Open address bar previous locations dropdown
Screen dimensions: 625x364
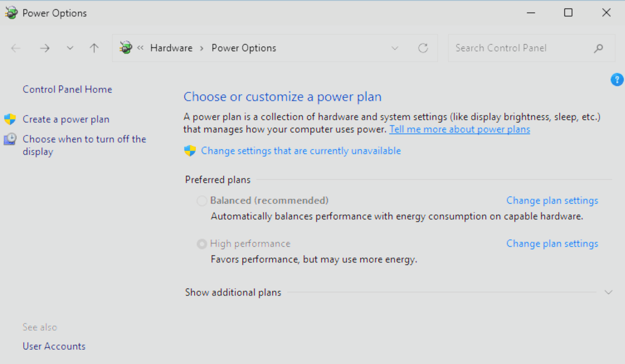[395, 48]
